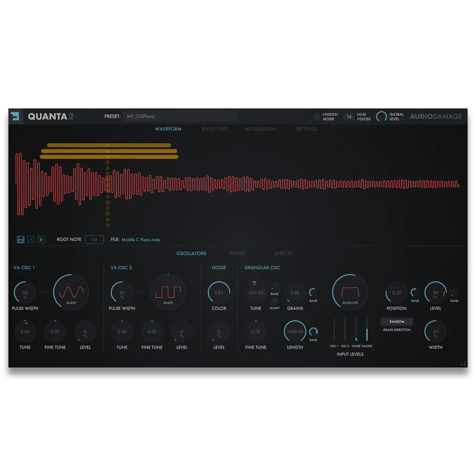Click the save sample icon

[20, 239]
